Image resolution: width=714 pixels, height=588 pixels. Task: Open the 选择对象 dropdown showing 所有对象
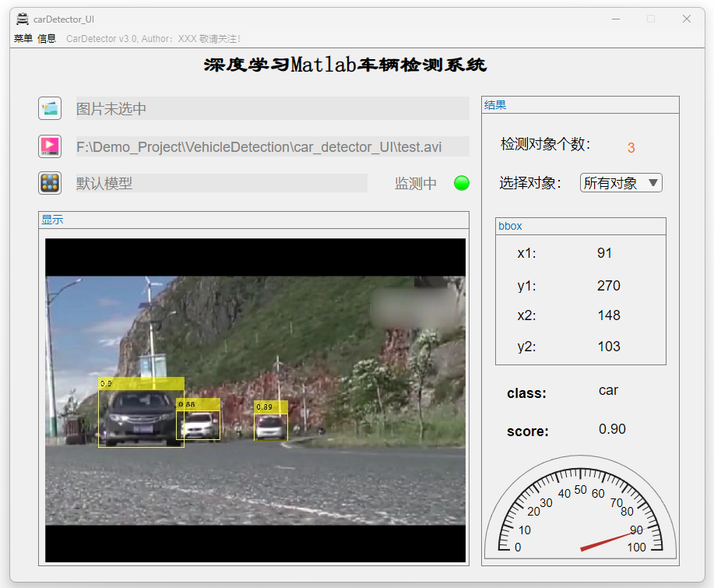[621, 183]
